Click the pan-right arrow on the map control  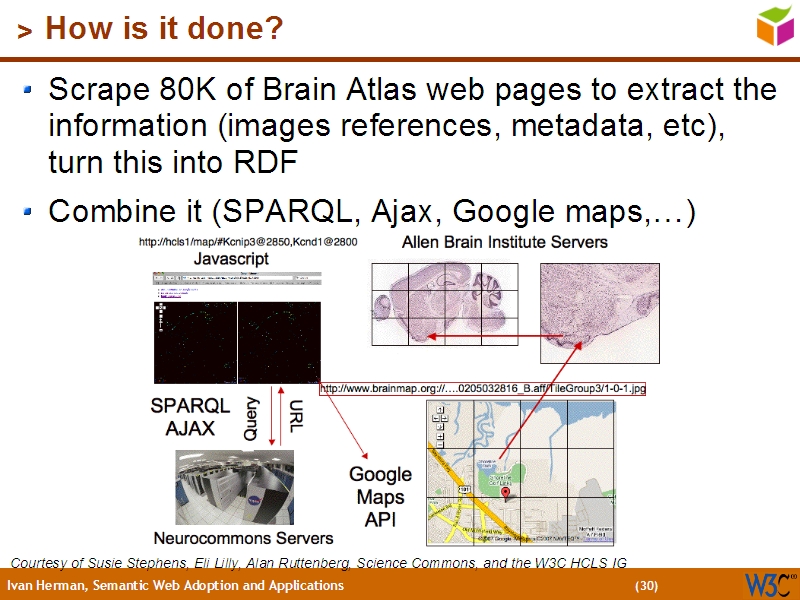(444, 418)
